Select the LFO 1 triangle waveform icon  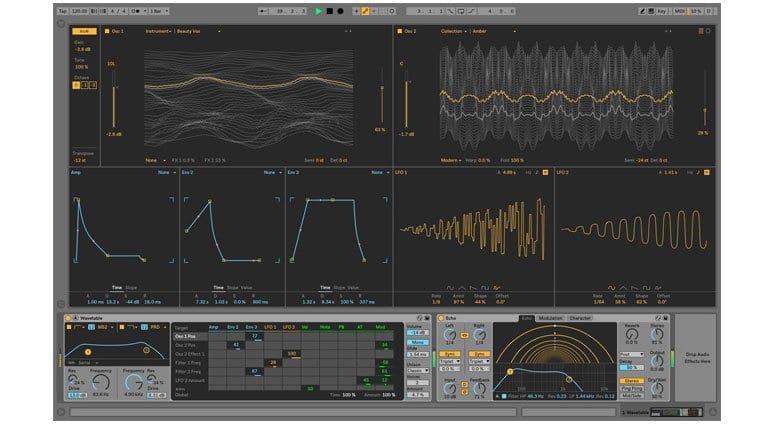(462, 288)
